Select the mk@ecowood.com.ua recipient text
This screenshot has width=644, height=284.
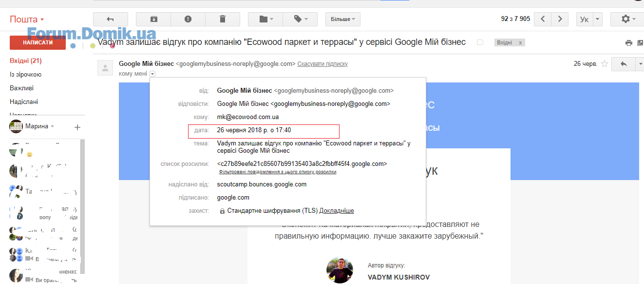(x=248, y=117)
